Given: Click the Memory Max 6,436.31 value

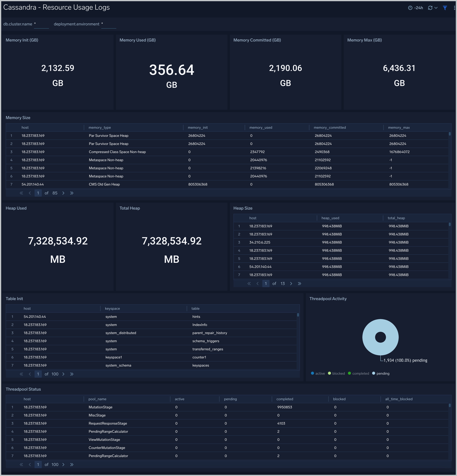Looking at the screenshot, I should click(x=399, y=69).
